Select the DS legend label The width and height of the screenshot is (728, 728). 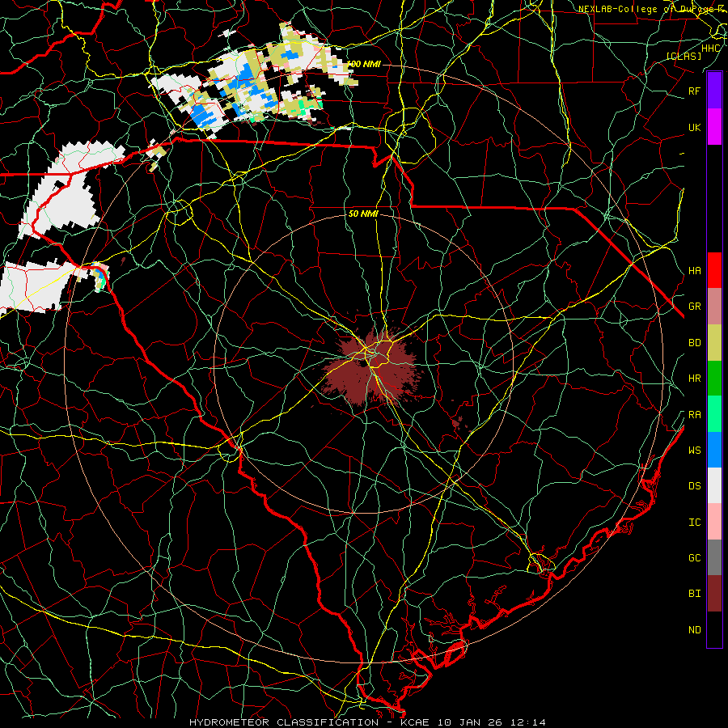[694, 486]
